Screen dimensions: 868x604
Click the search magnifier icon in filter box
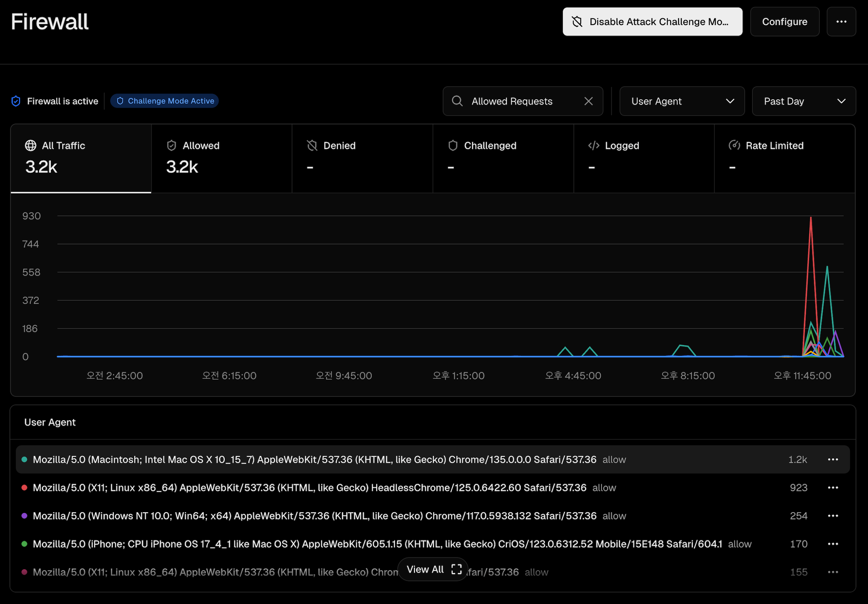(x=457, y=101)
